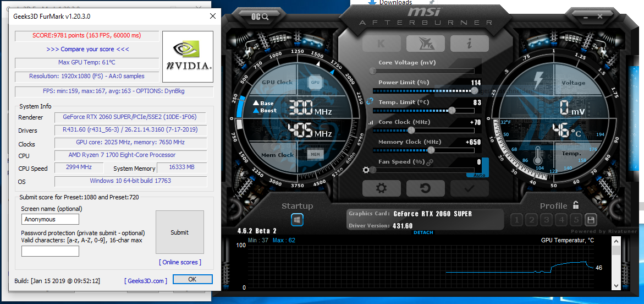Close the FurMark score dialog

coord(212,17)
